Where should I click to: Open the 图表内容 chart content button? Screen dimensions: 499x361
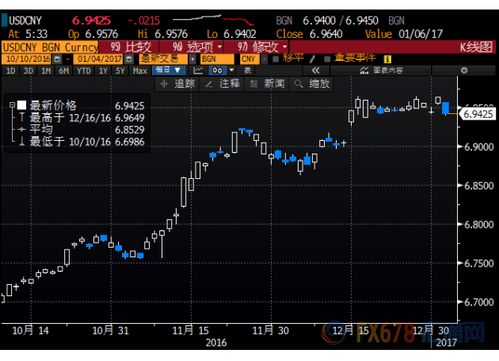[x=381, y=70]
